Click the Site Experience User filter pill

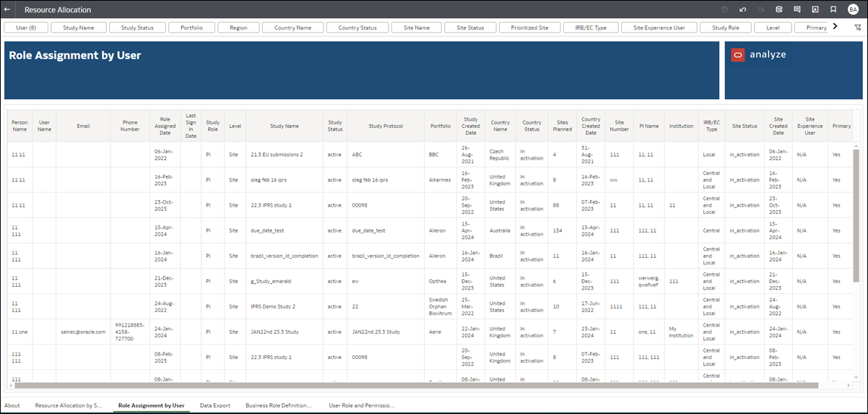(x=659, y=27)
